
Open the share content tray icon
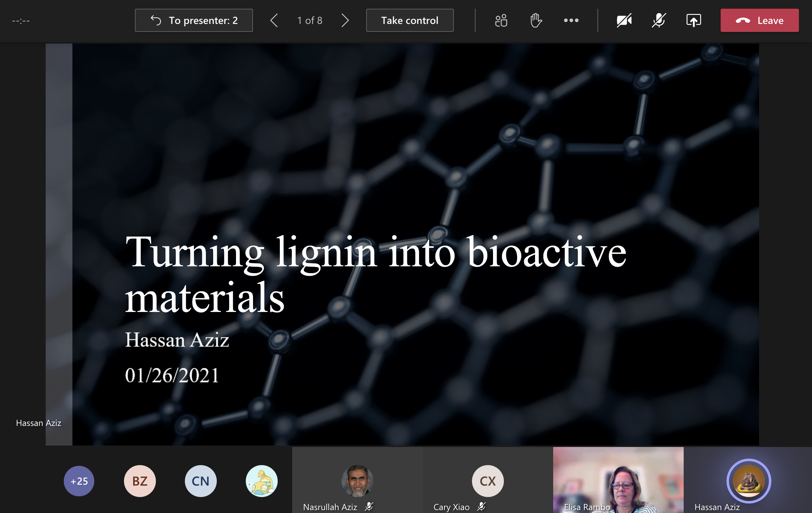tap(693, 21)
